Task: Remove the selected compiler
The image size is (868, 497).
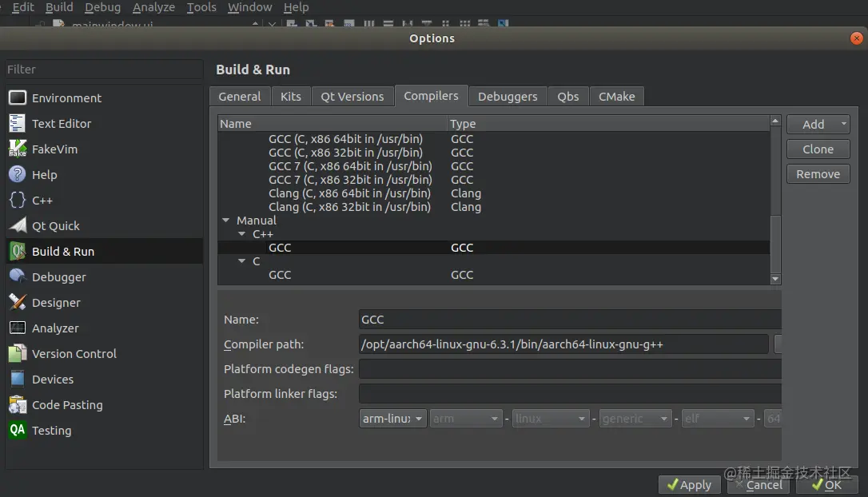Action: [x=818, y=173]
